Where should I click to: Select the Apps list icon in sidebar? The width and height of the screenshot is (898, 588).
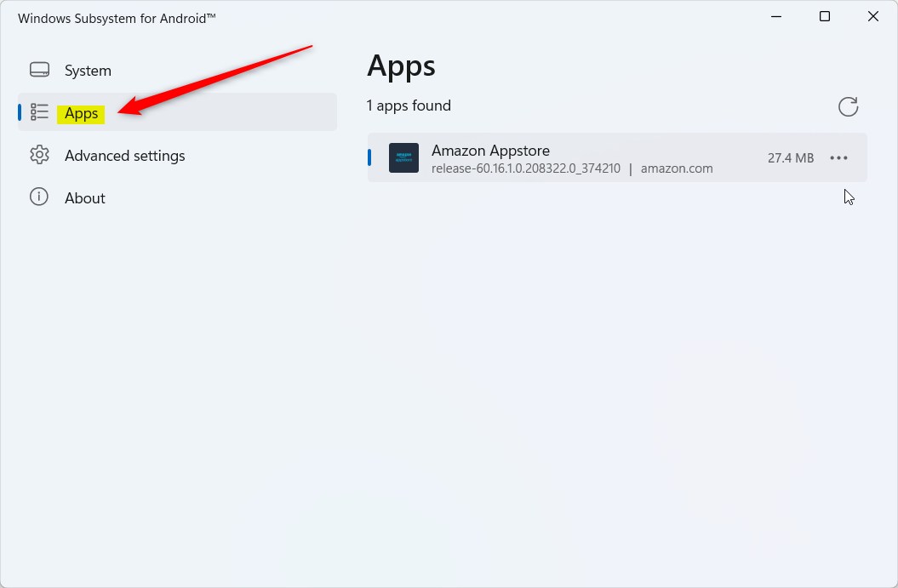tap(39, 111)
